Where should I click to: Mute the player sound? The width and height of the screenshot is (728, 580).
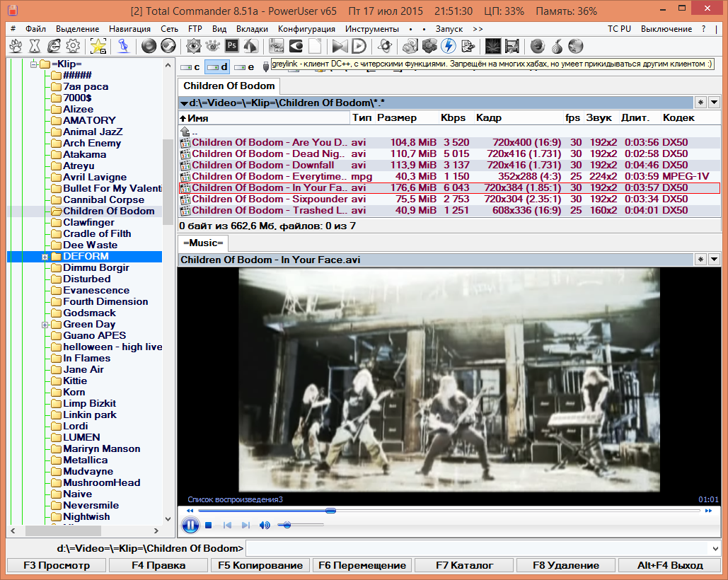(265, 525)
